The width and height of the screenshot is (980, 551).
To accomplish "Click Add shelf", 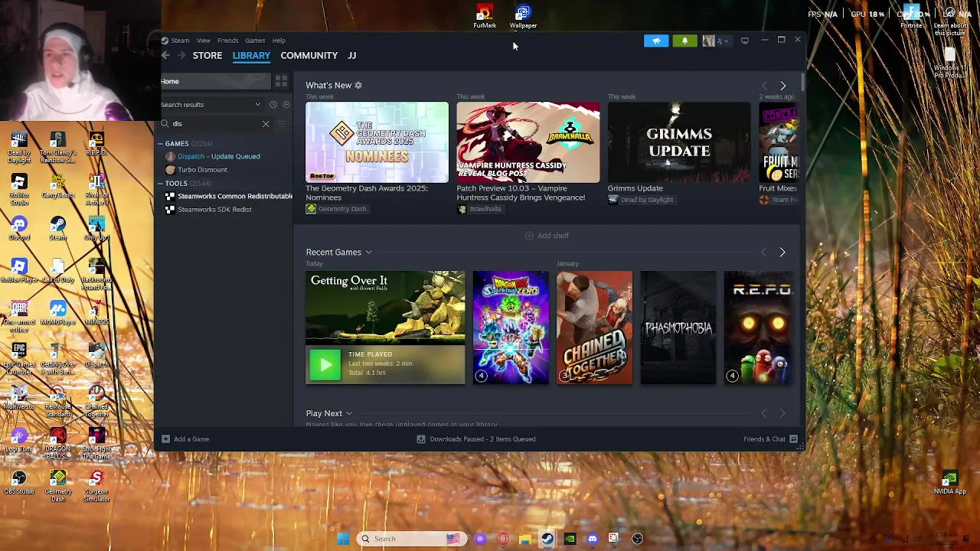I will pyautogui.click(x=547, y=236).
